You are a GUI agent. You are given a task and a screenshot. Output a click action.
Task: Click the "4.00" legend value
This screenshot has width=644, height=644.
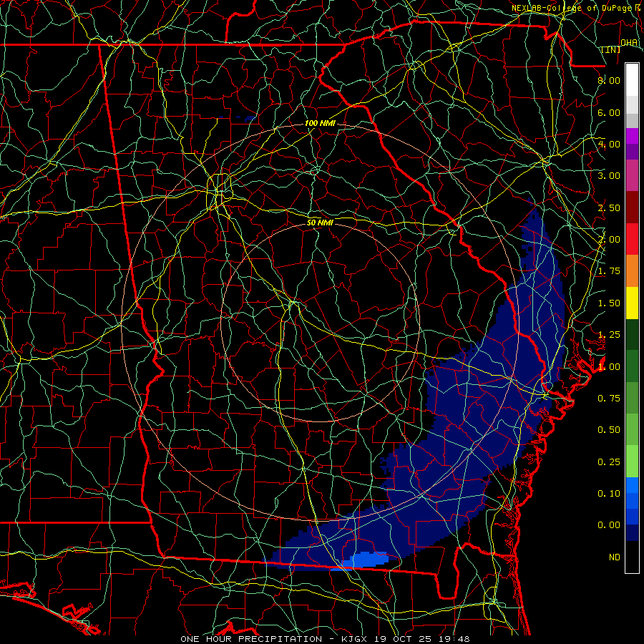pos(609,144)
